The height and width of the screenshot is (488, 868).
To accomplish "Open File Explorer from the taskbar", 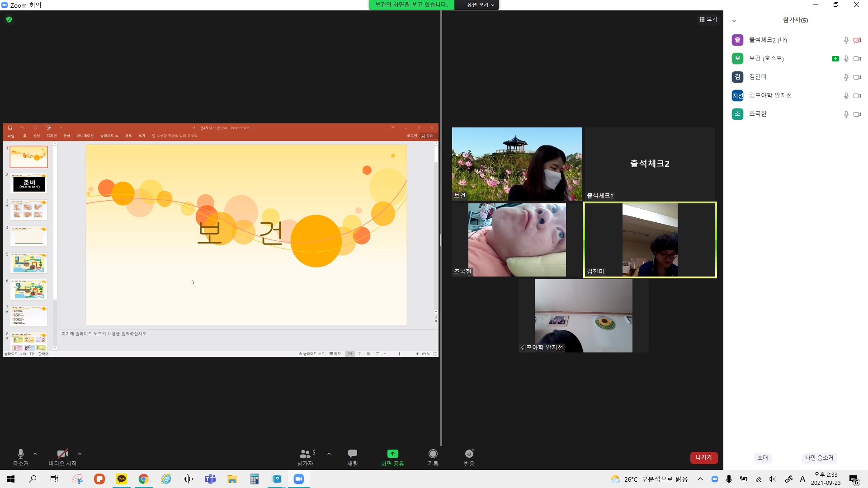I will point(232,479).
